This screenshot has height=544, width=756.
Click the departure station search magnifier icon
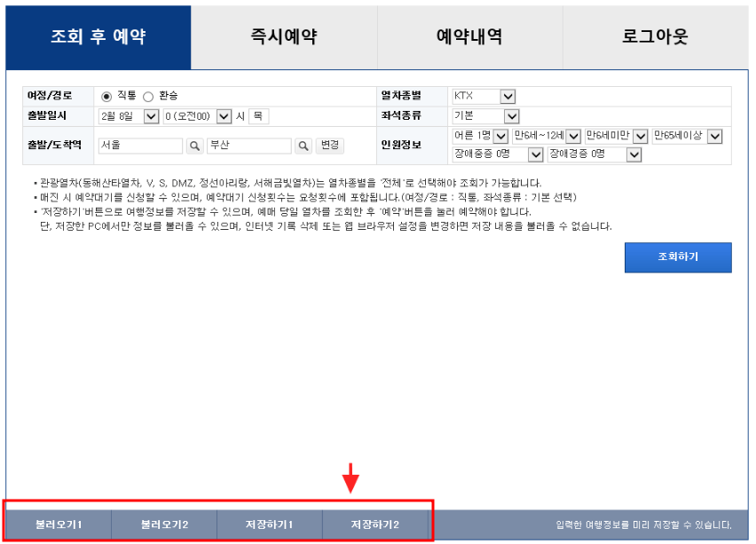(194, 145)
